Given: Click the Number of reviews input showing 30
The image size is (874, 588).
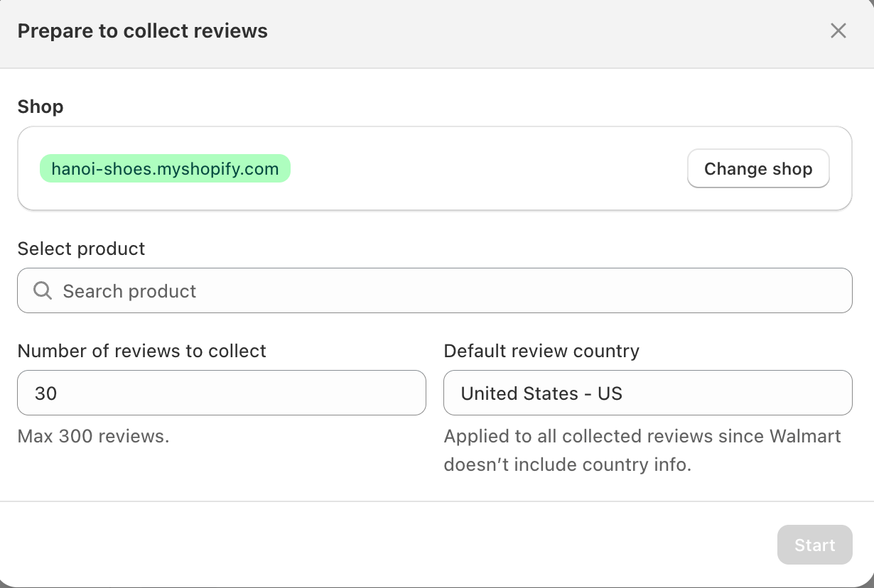Looking at the screenshot, I should (x=221, y=393).
